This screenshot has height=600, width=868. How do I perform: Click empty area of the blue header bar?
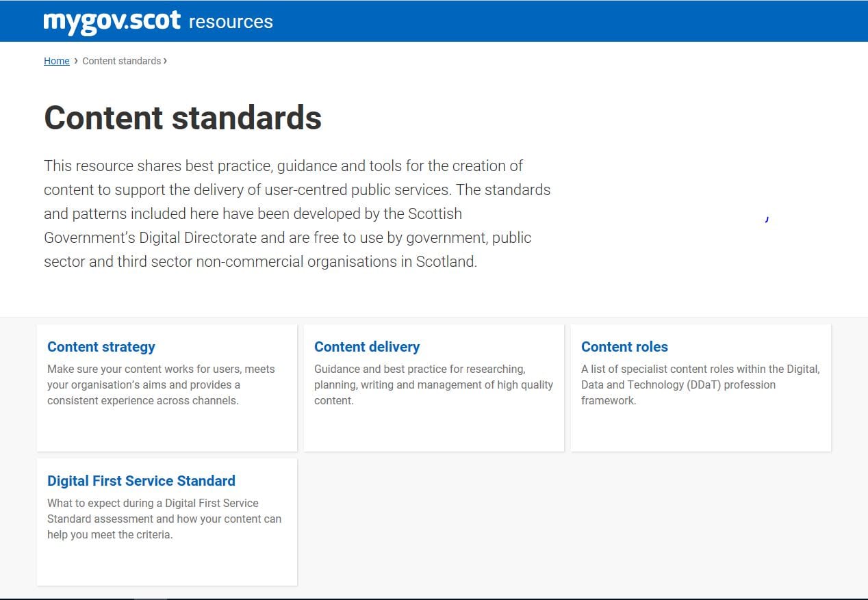point(548,21)
